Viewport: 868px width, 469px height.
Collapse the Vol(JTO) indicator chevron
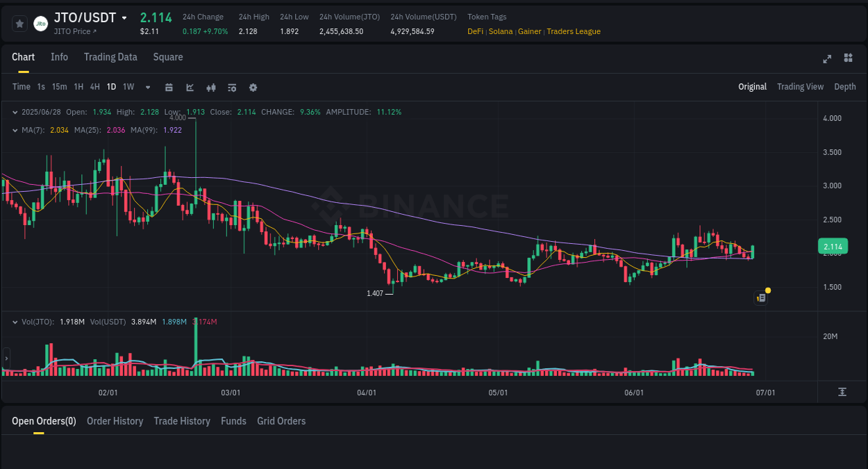[x=15, y=322]
